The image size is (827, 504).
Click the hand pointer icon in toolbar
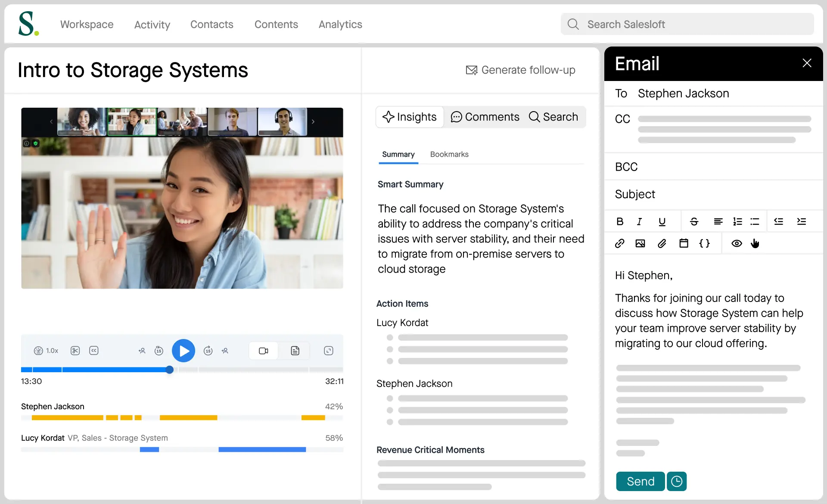point(755,243)
